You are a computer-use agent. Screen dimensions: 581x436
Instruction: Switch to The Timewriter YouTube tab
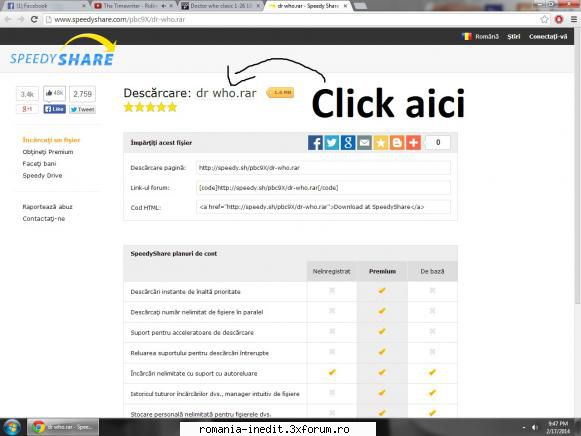[133, 6]
